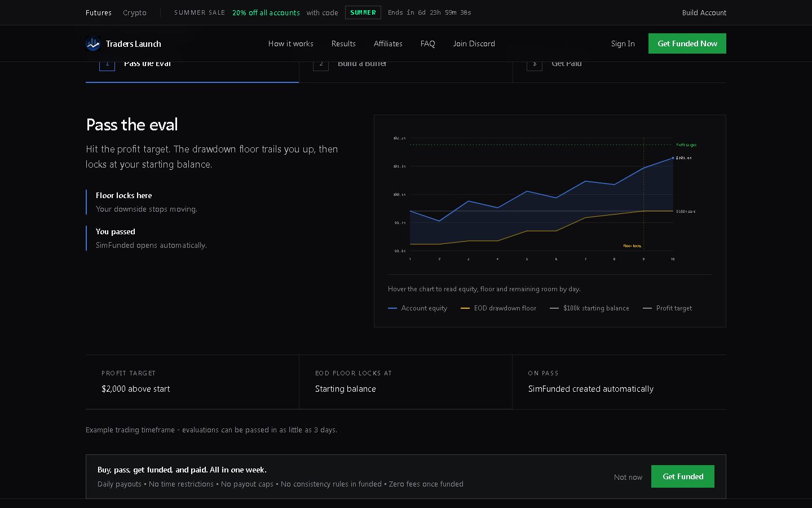Screen dimensions: 812x508
Task: Click the Sign In link
Action: click(x=623, y=43)
